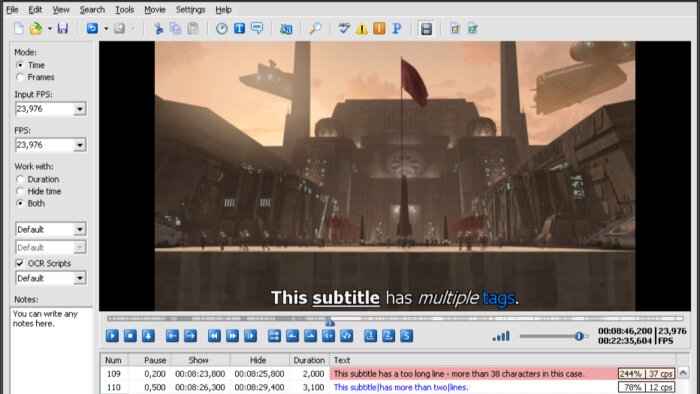Set the hide time button
This screenshot has height=394, width=700.
[310, 336]
